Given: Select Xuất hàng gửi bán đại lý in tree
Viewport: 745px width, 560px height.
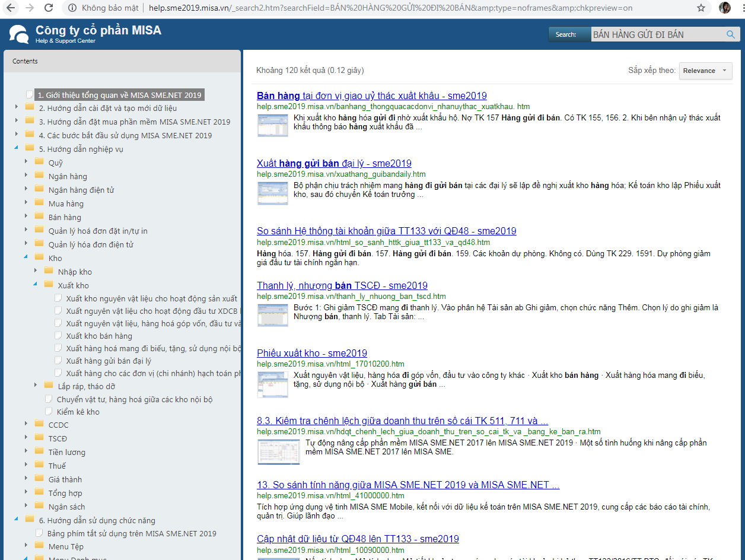Looking at the screenshot, I should coord(109,361).
